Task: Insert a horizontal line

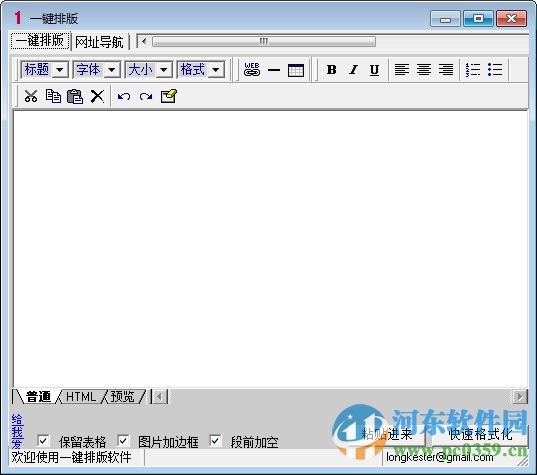Action: 274,70
